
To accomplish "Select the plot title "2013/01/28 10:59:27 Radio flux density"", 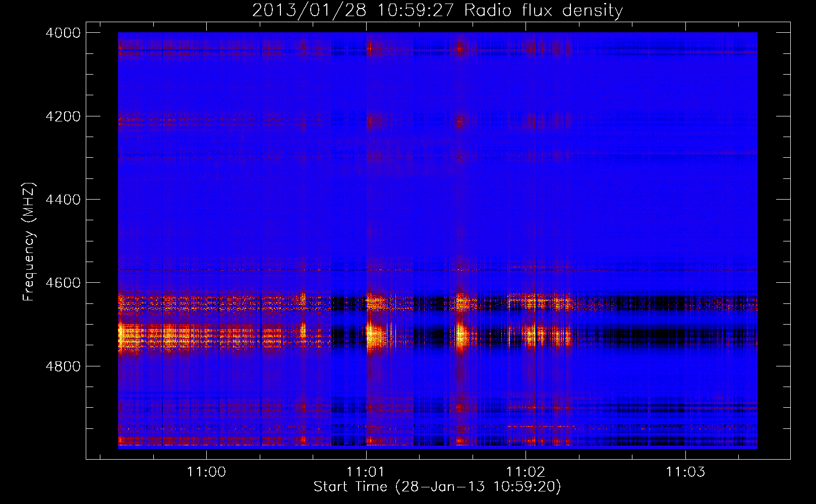I will [x=437, y=10].
